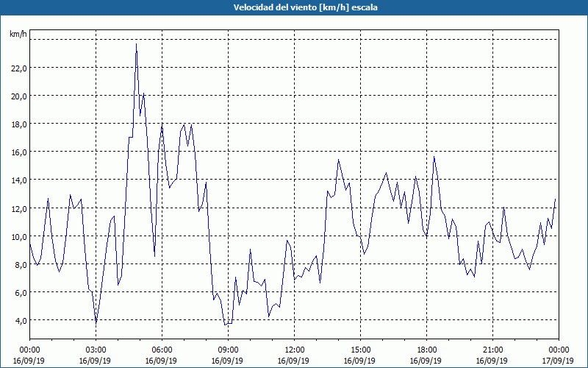This screenshot has width=588, height=368.
Task: Click the '20,0' y-axis value
Action: click(20, 96)
